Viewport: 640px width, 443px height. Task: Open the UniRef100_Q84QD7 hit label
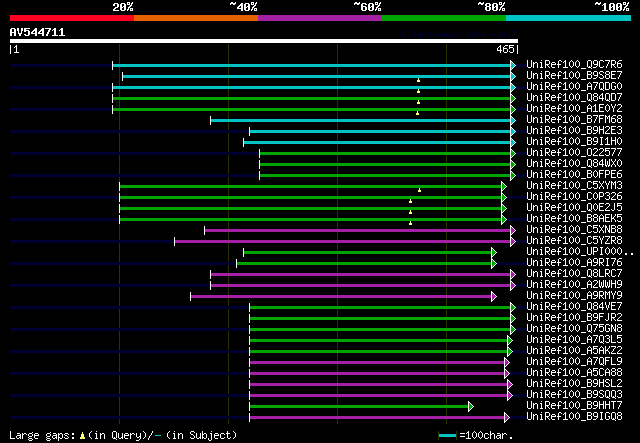tap(574, 98)
